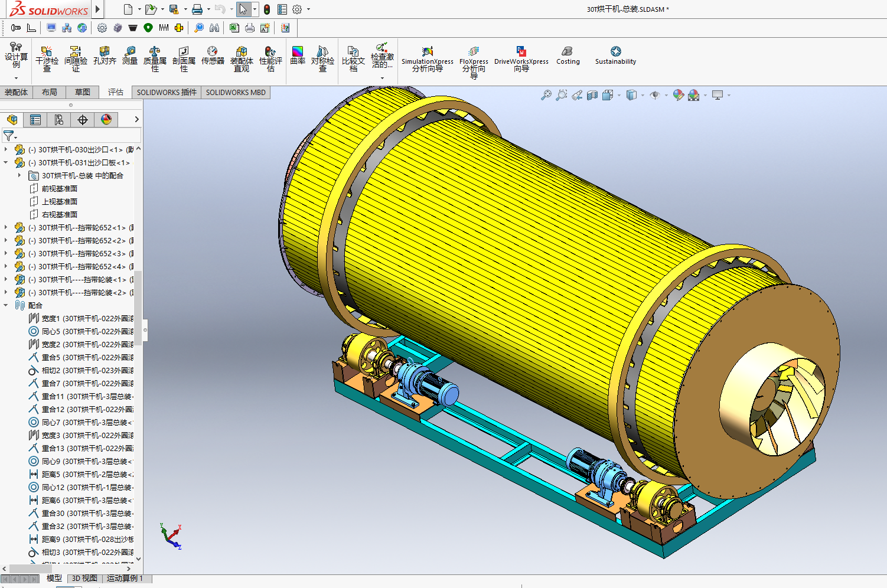This screenshot has height=588, width=887.
Task: Expand 挡带轮652<1> component node
Action: [x=6, y=227]
